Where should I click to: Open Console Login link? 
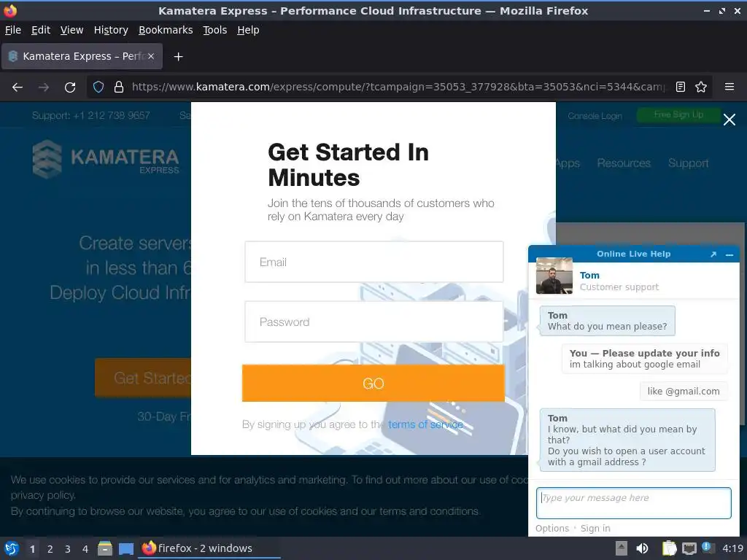(x=595, y=116)
